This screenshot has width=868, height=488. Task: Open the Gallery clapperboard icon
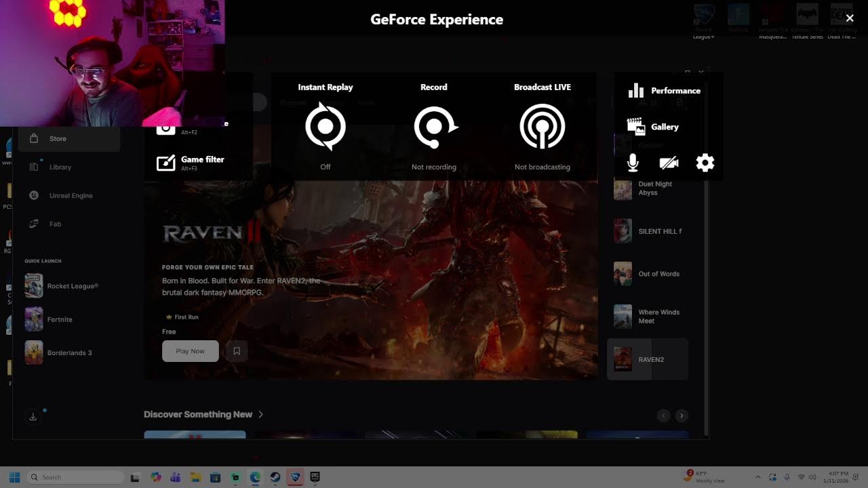tap(635, 127)
